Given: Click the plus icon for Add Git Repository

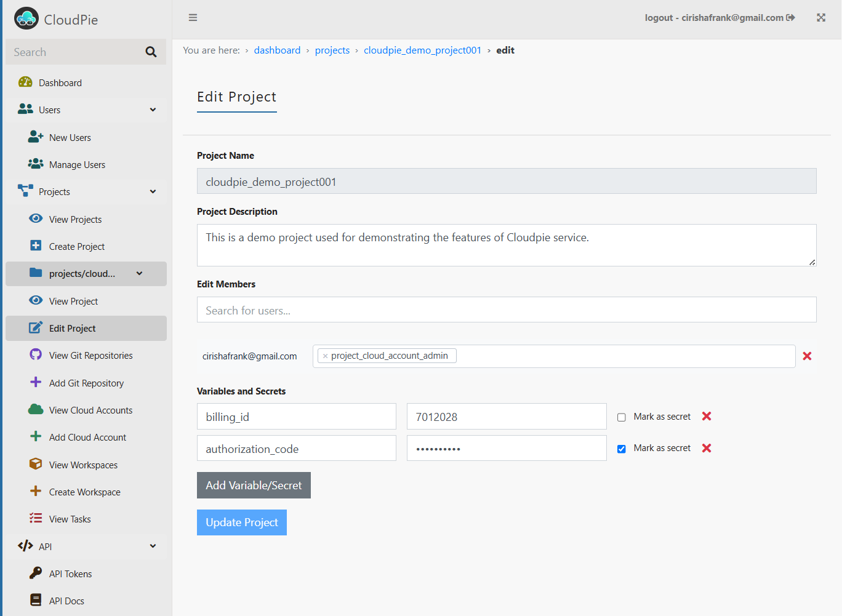Looking at the screenshot, I should (x=36, y=382).
